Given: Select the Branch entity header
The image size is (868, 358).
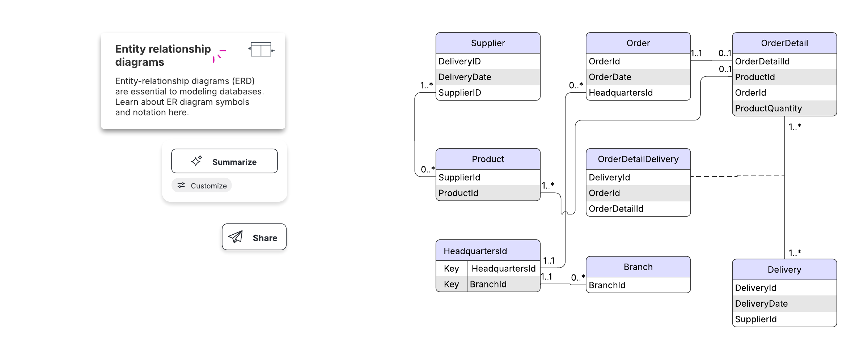Looking at the screenshot, I should point(638,267).
